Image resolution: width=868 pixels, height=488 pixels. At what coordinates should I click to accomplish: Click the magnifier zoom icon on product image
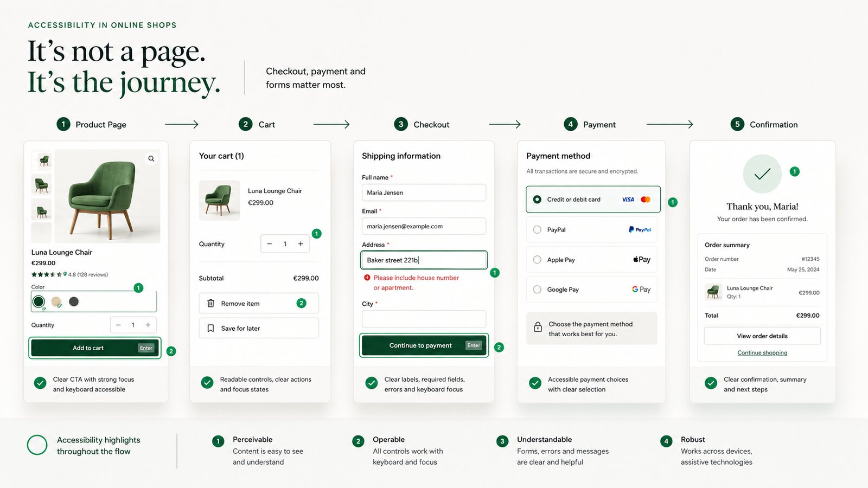(151, 159)
